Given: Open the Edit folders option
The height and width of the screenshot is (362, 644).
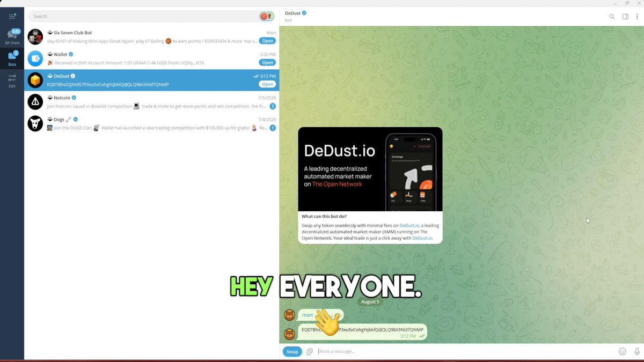Looking at the screenshot, I should tap(12, 81).
